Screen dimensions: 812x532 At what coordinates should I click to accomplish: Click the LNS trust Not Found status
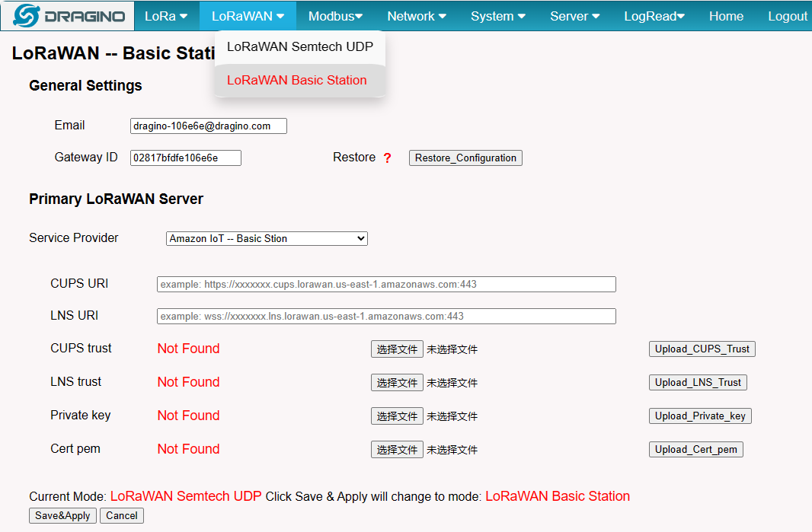coord(188,382)
